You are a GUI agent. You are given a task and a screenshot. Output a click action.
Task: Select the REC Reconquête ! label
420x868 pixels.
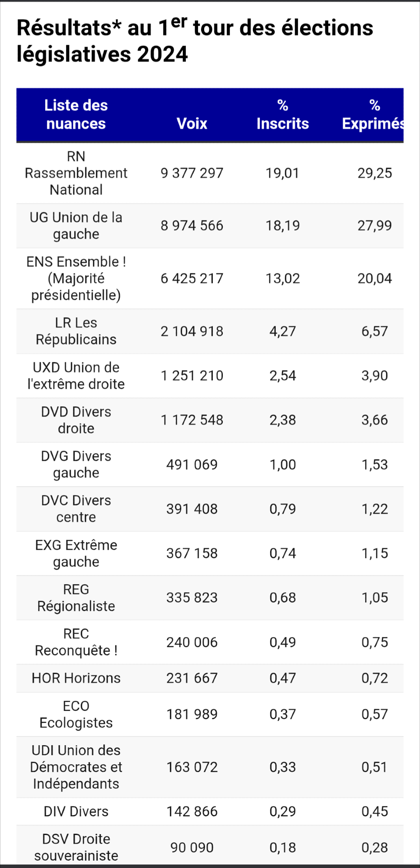pos(76,642)
